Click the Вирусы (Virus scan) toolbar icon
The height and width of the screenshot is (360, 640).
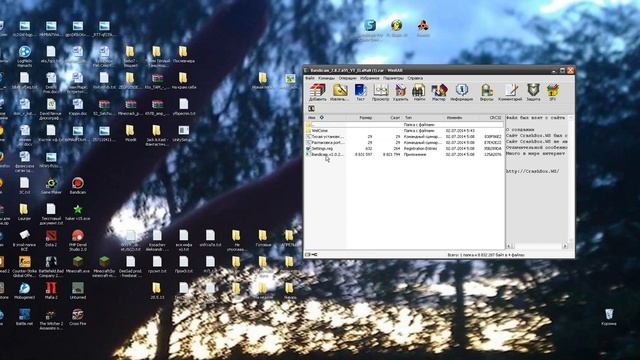[487, 92]
